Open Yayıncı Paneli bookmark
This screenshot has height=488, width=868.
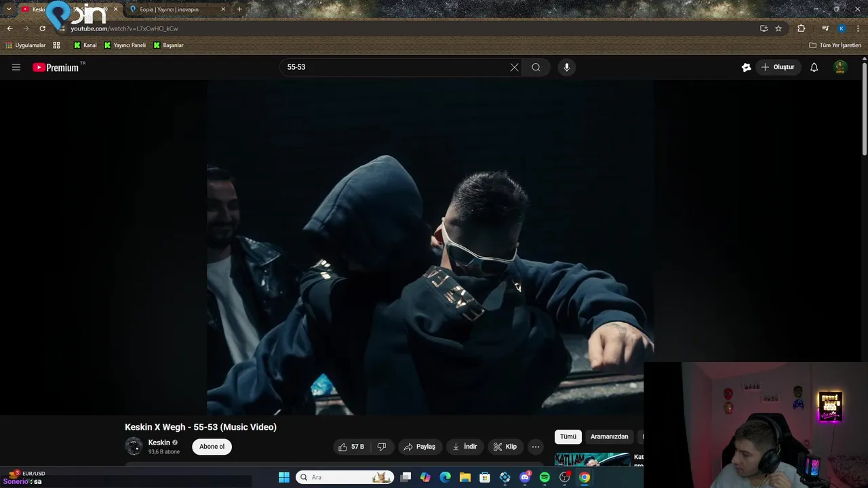coord(125,45)
